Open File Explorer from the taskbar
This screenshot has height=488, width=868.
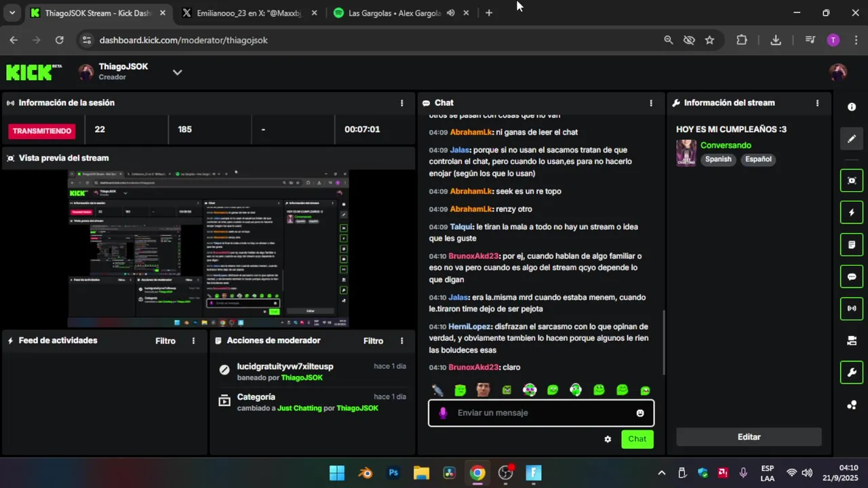[421, 473]
